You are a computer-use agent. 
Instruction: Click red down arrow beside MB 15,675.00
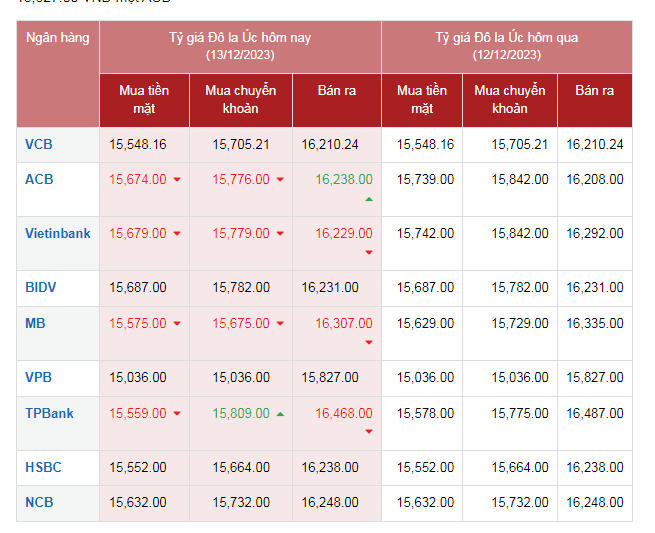(280, 324)
